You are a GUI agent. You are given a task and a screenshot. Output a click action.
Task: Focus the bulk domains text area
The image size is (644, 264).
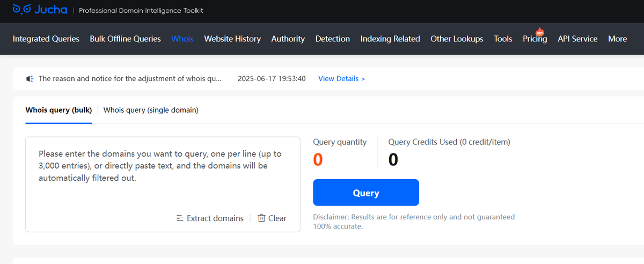[163, 185]
